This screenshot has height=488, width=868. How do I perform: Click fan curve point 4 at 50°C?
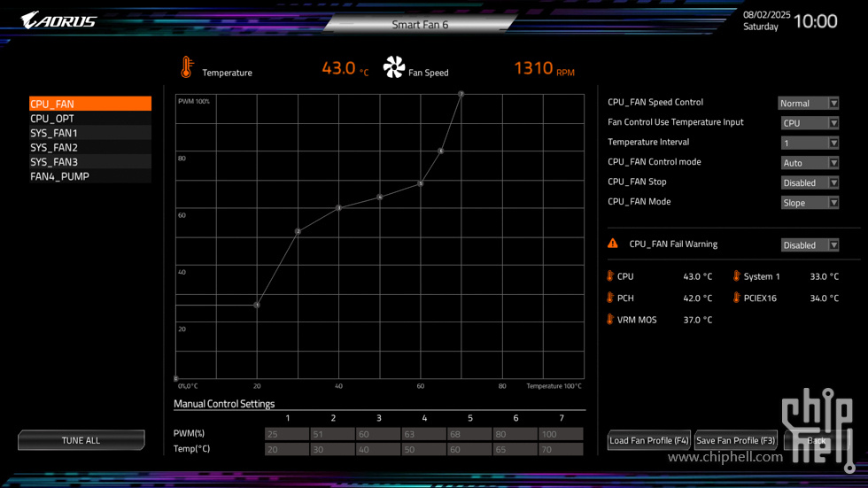pyautogui.click(x=380, y=197)
